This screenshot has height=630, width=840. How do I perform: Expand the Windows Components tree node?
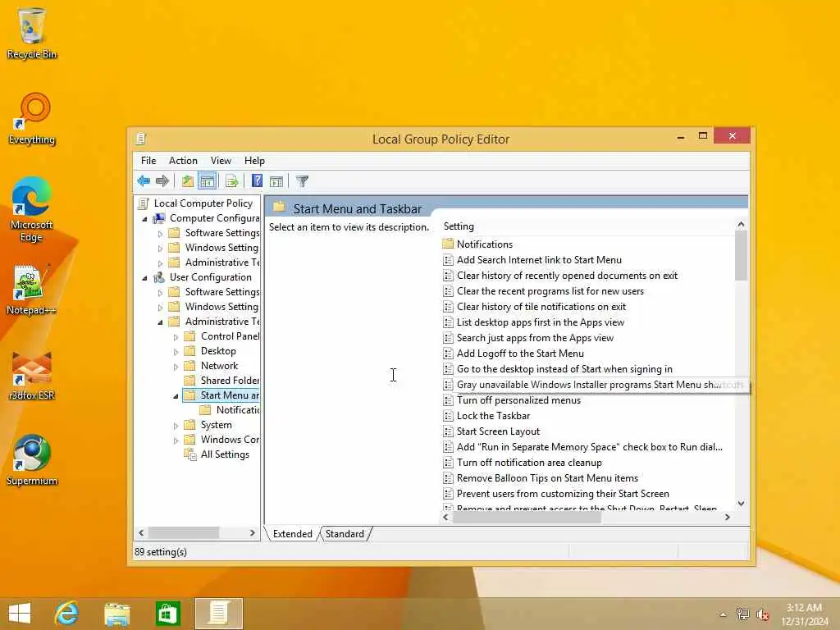[176, 441]
